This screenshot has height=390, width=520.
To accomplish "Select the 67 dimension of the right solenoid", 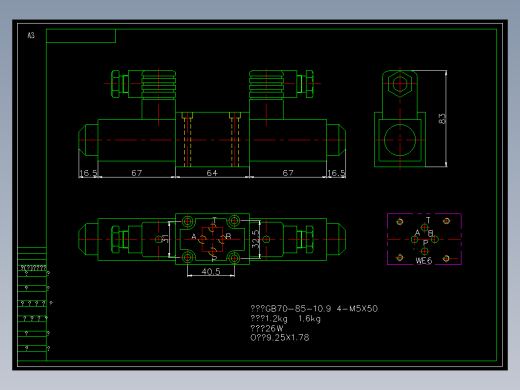I will [x=288, y=173].
